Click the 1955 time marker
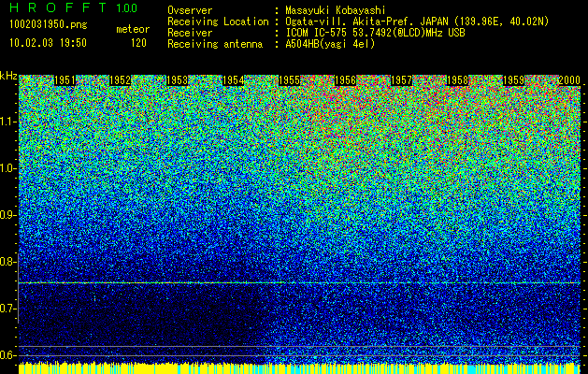The height and width of the screenshot is (374, 588). (290, 80)
